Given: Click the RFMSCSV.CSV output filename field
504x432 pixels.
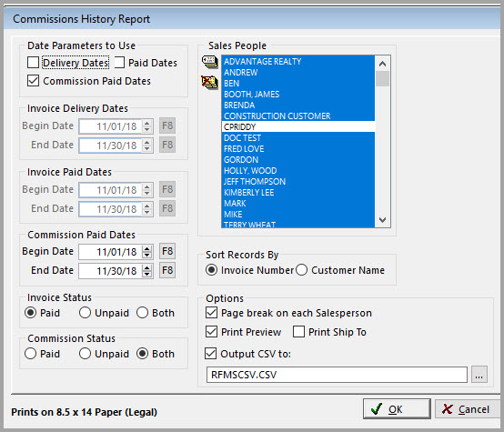Looking at the screenshot, I should coord(337,375).
